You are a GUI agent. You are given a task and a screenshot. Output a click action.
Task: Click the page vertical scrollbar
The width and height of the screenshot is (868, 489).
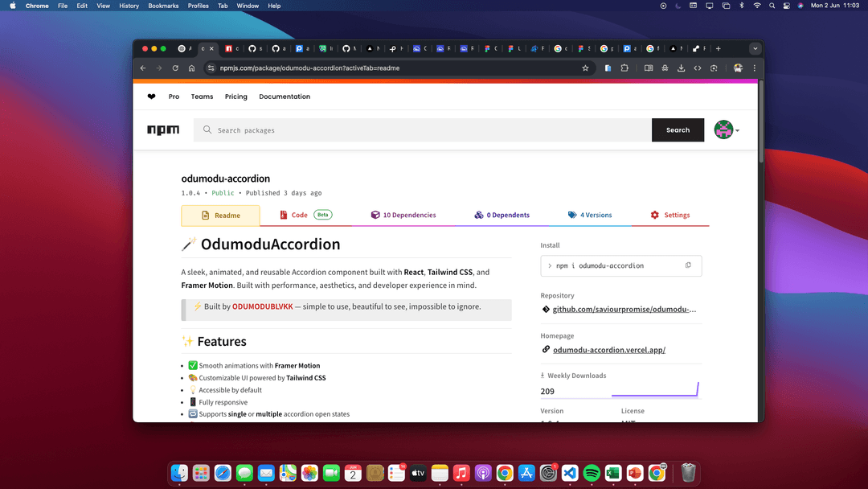click(760, 121)
